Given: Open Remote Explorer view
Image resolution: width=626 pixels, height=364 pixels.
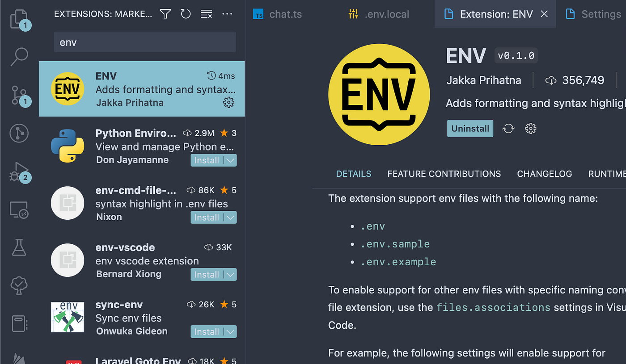Looking at the screenshot, I should click(x=19, y=209).
